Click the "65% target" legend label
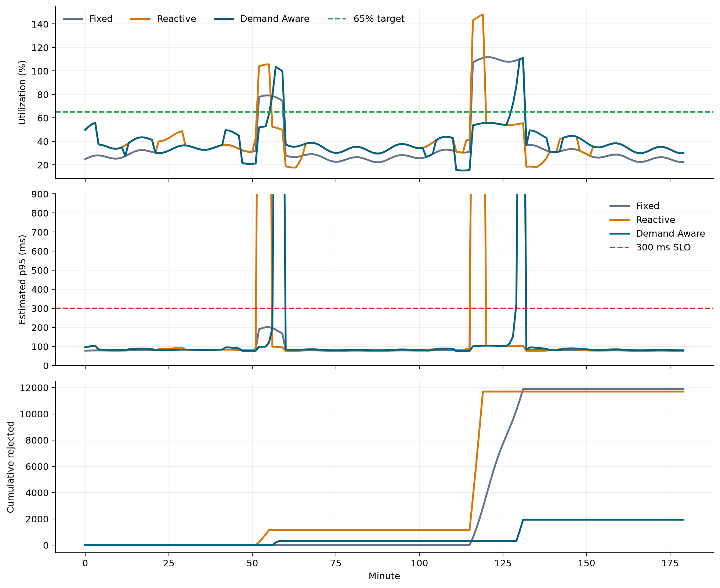 pos(379,19)
